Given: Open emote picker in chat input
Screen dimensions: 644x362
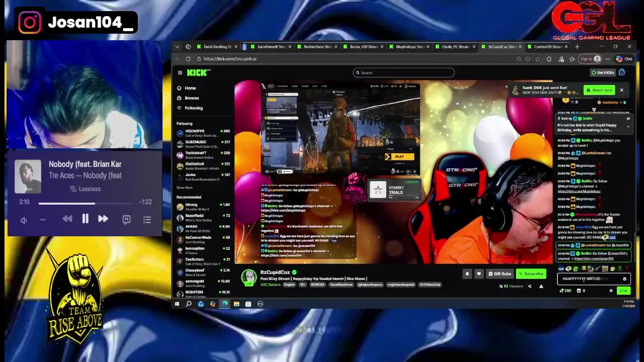Looking at the screenshot, I should (x=624, y=279).
